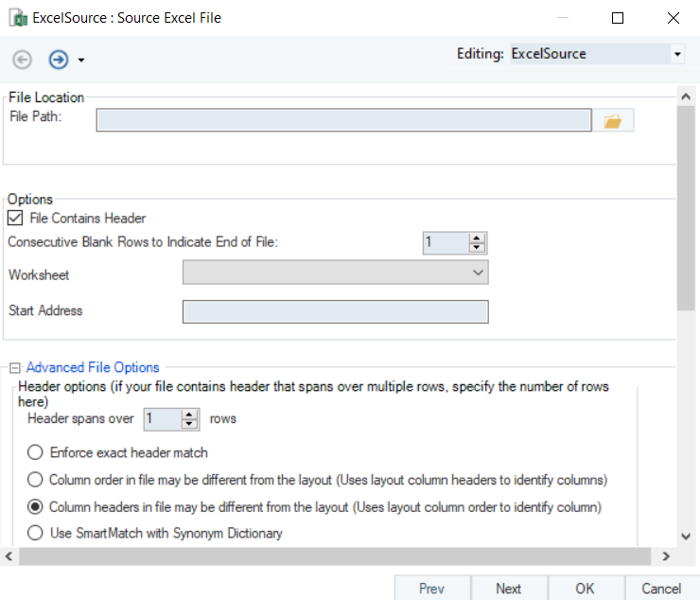Open the navigation history dropdown arrow
Viewport: 700px width, 600px height.
click(x=81, y=61)
